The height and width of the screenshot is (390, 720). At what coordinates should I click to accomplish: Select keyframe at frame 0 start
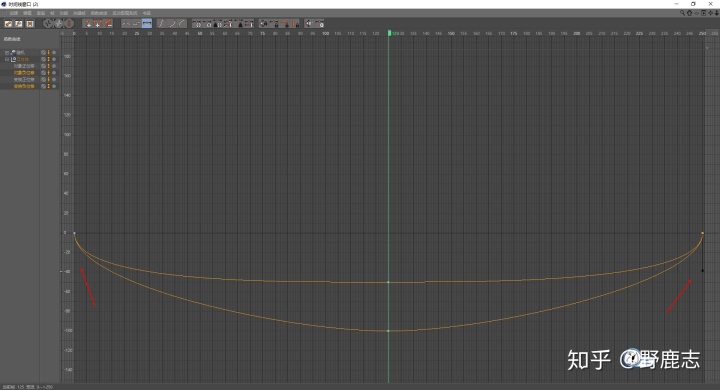(74, 233)
